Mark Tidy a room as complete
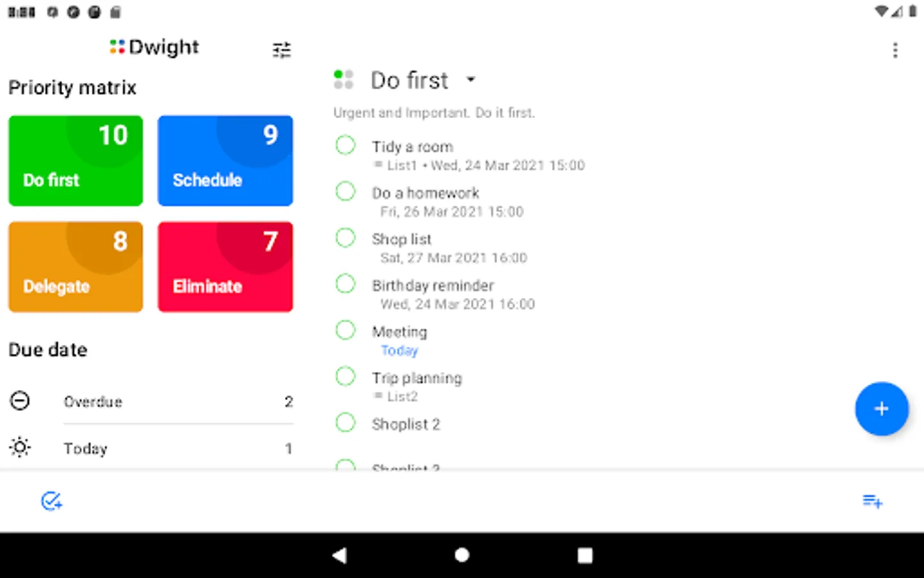 pos(346,145)
